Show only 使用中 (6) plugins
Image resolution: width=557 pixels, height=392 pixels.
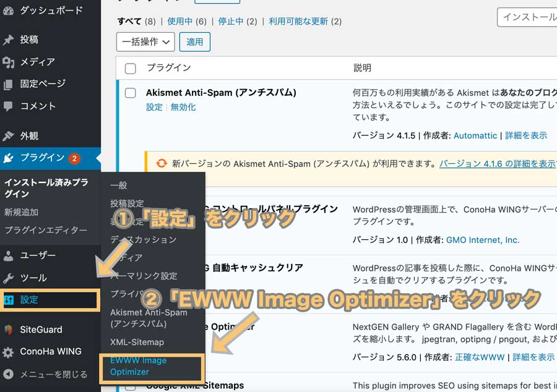[x=187, y=21]
